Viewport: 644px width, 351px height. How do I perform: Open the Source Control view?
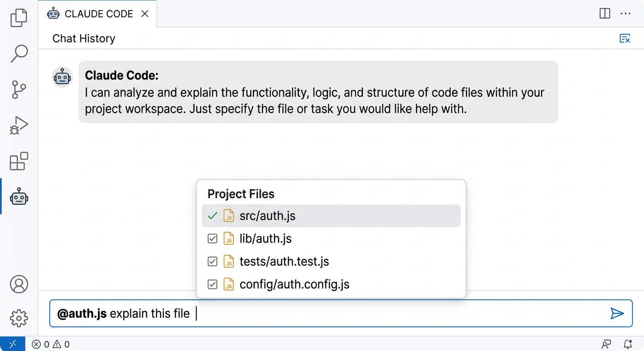pos(19,90)
